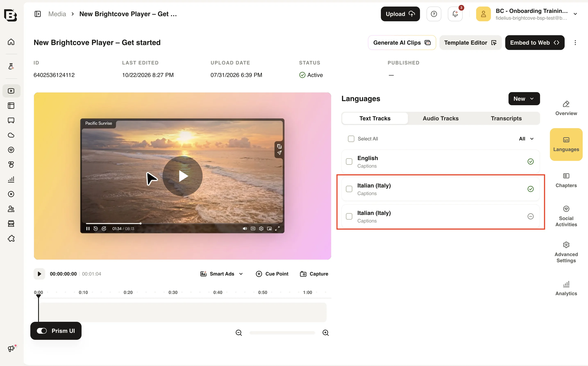Open the megaphone announcements icon
The image size is (588, 366).
12,349
